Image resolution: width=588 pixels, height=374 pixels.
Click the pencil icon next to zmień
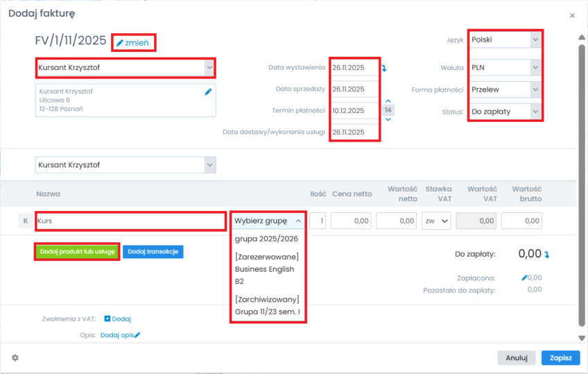coord(120,43)
